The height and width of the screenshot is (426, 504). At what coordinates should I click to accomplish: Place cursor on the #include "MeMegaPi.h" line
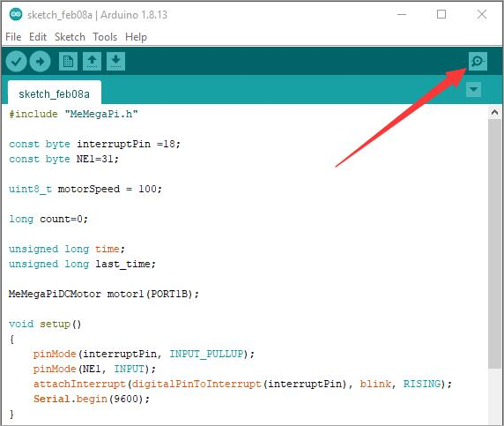coord(74,115)
